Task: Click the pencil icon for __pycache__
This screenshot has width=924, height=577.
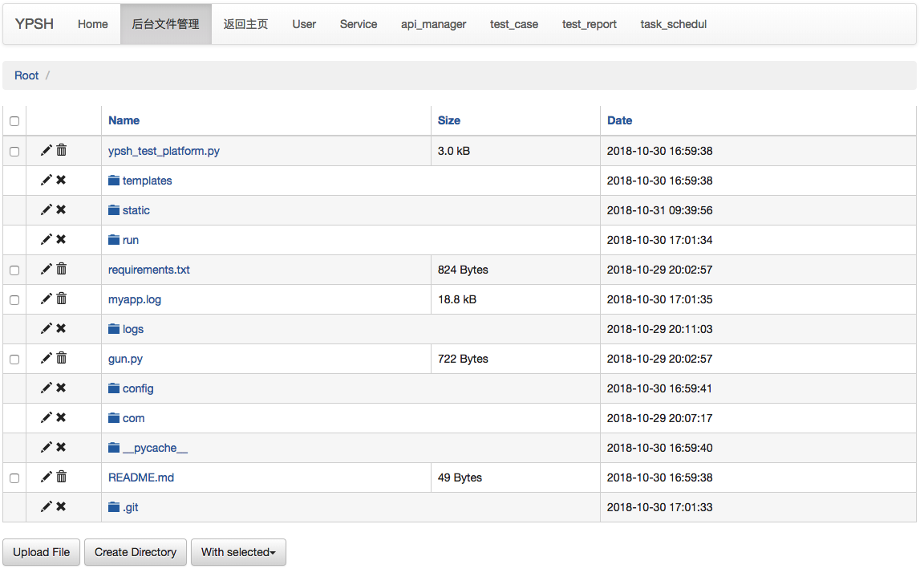Action: click(46, 447)
